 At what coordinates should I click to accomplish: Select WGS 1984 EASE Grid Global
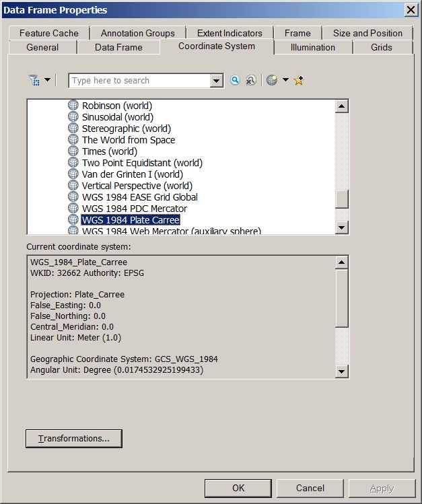(140, 197)
